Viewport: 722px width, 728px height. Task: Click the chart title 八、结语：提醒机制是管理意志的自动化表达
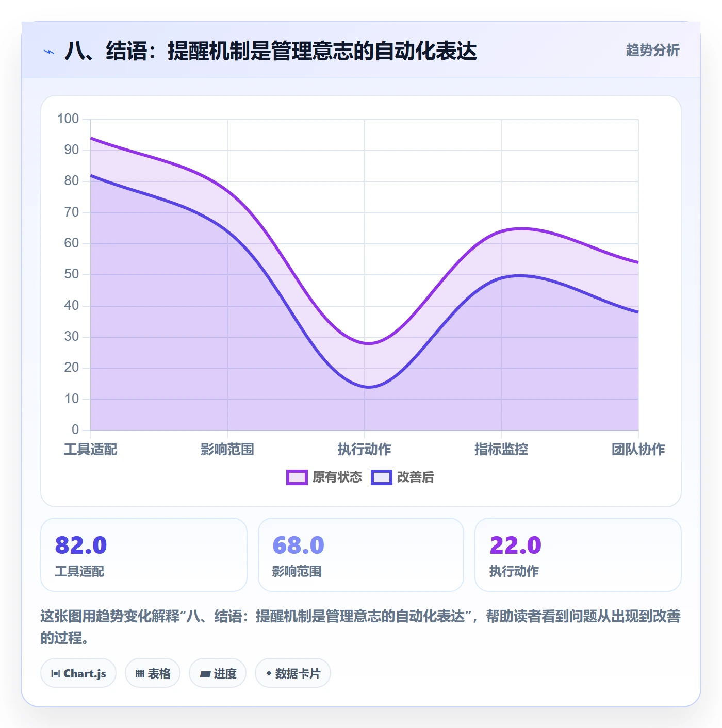pos(271,51)
